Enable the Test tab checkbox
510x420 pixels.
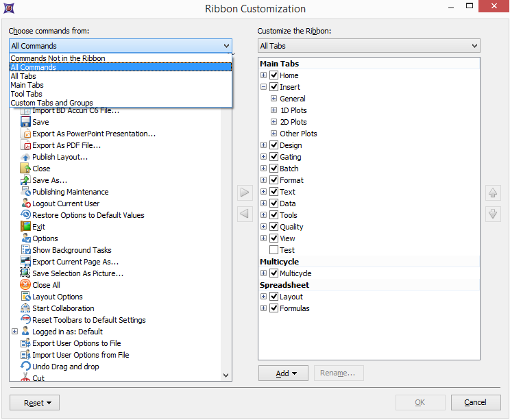pyautogui.click(x=274, y=250)
